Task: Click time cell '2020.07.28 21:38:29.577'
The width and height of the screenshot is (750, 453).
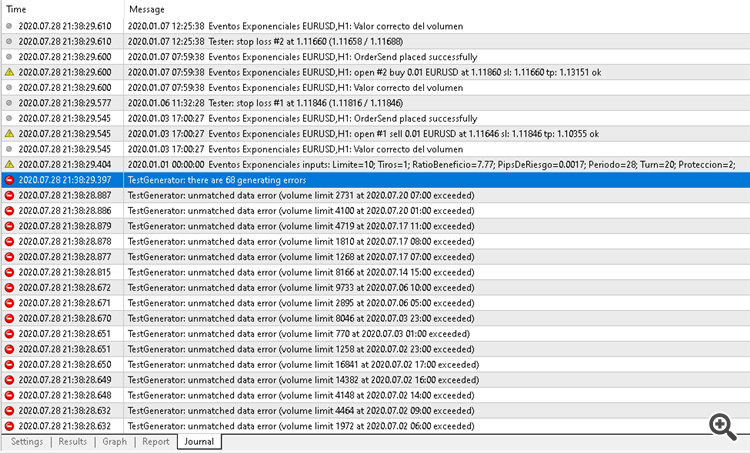Action: 65,103
